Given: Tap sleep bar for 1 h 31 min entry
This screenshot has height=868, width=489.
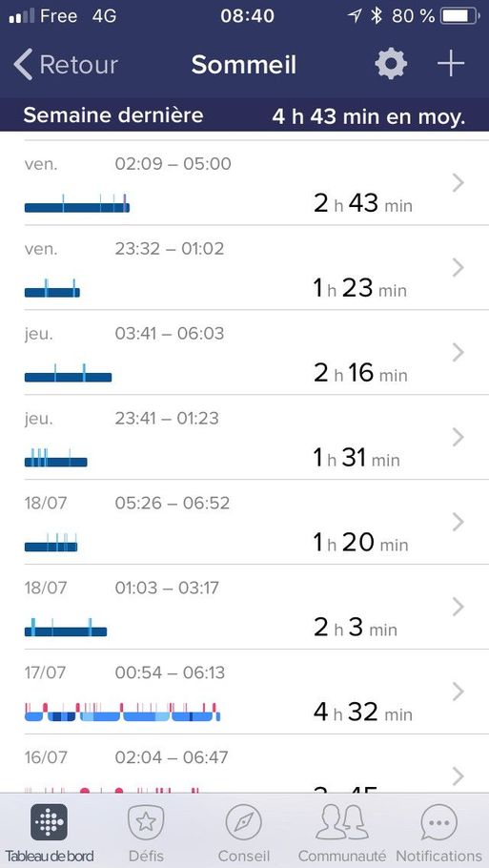Looking at the screenshot, I should click(x=56, y=458).
